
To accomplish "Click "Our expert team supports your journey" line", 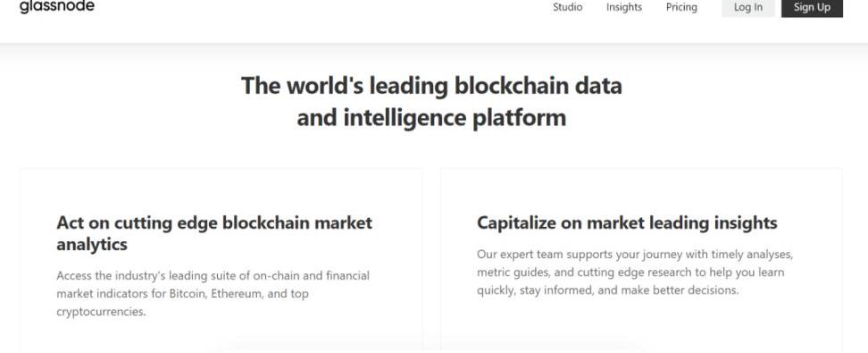I will click(635, 255).
